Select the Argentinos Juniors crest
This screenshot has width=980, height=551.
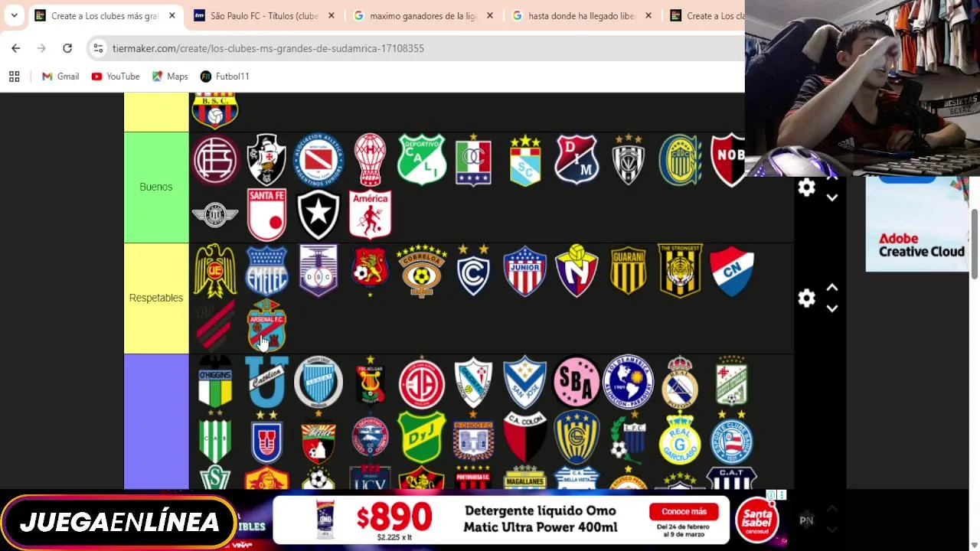coord(318,160)
